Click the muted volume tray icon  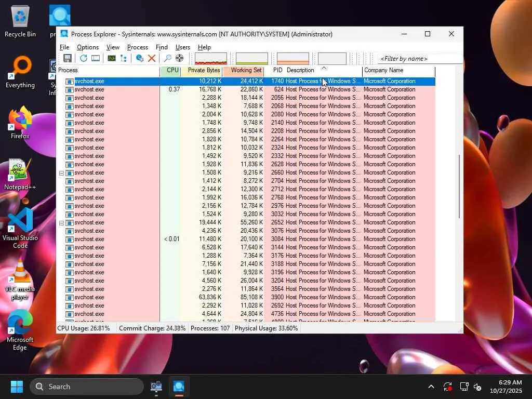click(477, 387)
